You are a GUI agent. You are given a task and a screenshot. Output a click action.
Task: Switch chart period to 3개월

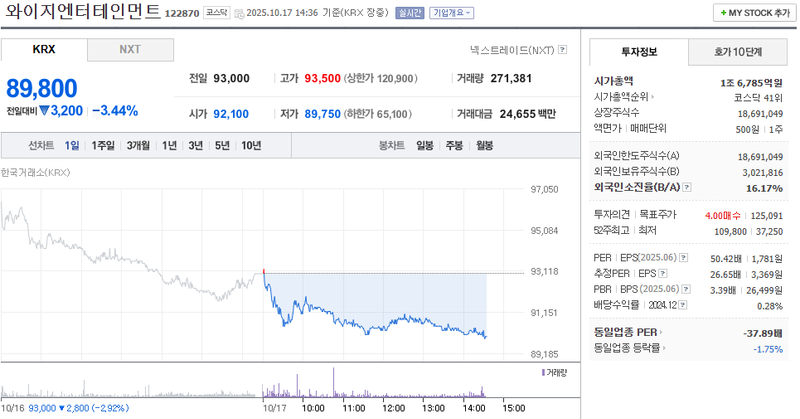[x=138, y=145]
